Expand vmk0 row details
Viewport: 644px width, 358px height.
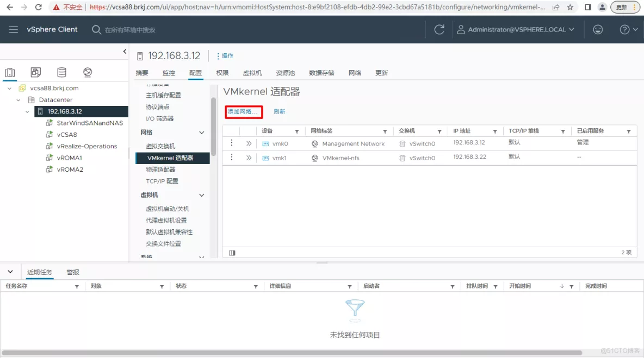pyautogui.click(x=249, y=143)
